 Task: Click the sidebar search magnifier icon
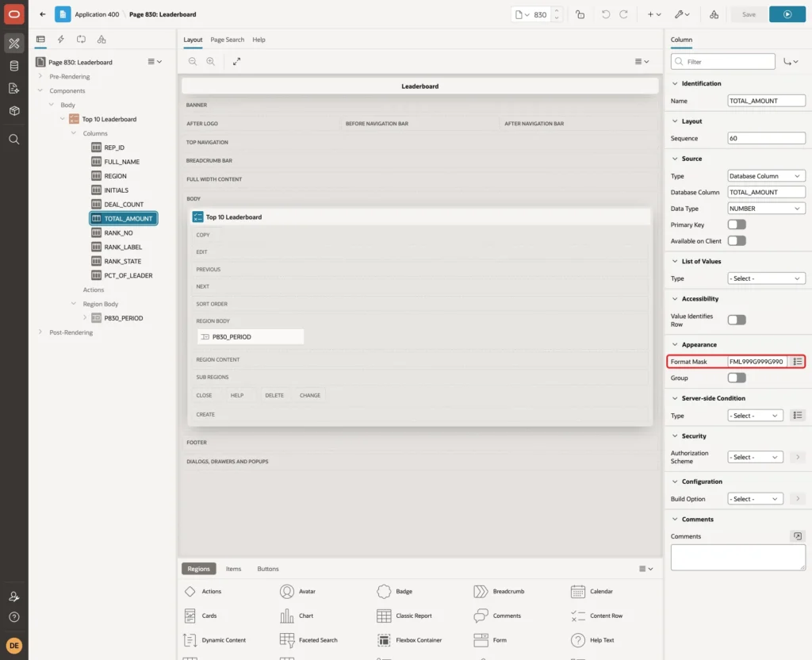14,140
